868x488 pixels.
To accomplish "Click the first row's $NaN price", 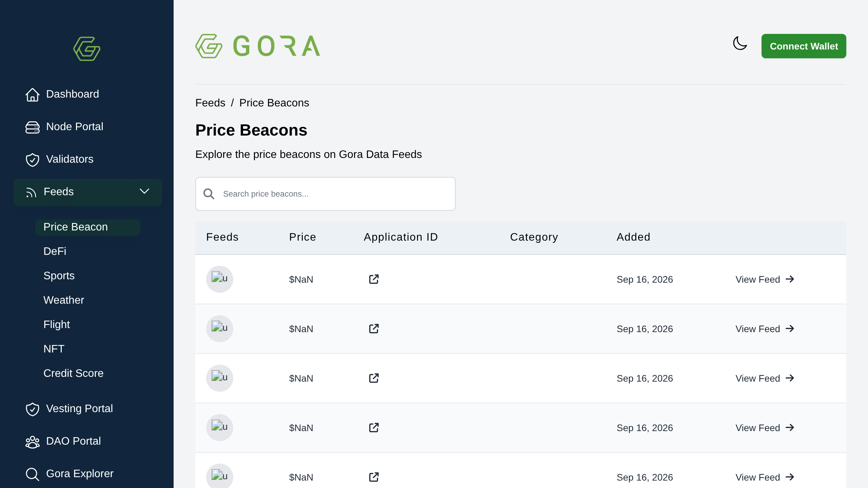I will [x=301, y=279].
